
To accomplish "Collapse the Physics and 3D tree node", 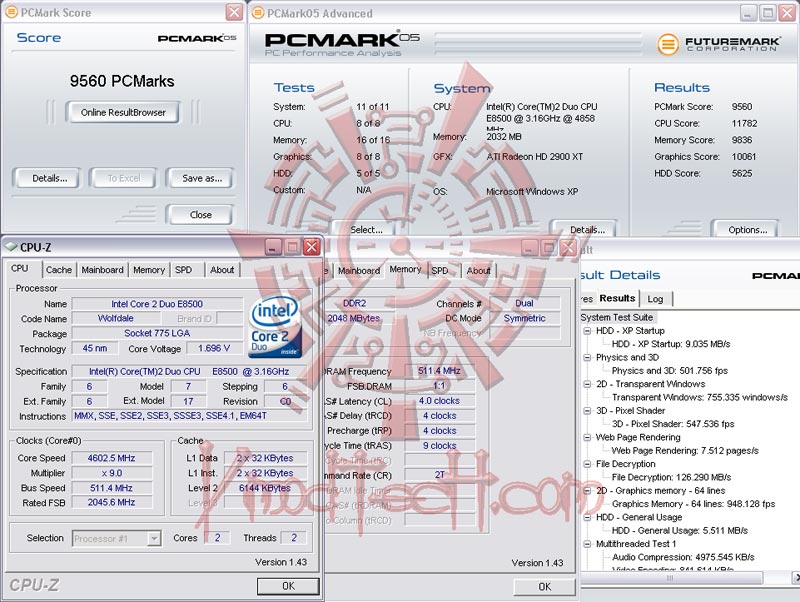I will 587,357.
